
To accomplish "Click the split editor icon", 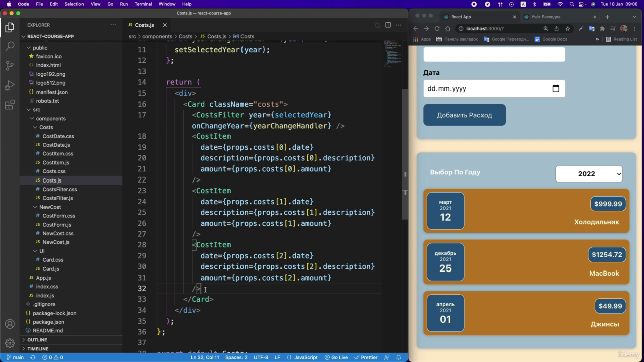I will [388, 25].
